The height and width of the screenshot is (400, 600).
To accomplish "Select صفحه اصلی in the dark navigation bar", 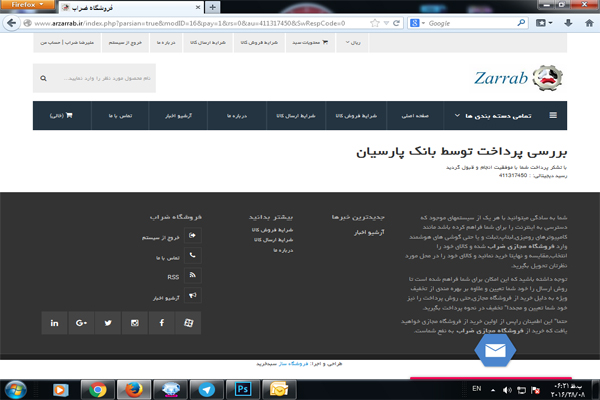I will click(415, 116).
